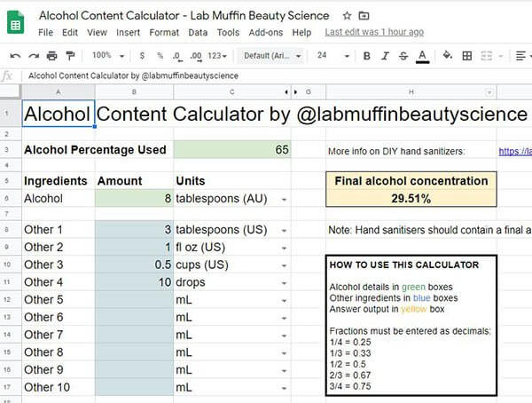Select the Final alcohol concentration label cell
The width and height of the screenshot is (532, 403).
pyautogui.click(x=411, y=181)
